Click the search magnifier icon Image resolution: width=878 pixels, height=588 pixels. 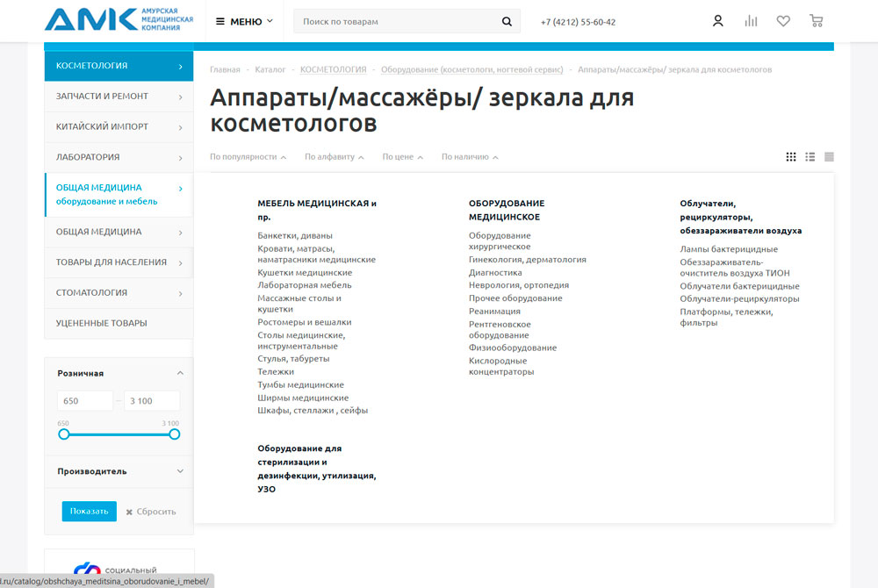pyautogui.click(x=507, y=21)
